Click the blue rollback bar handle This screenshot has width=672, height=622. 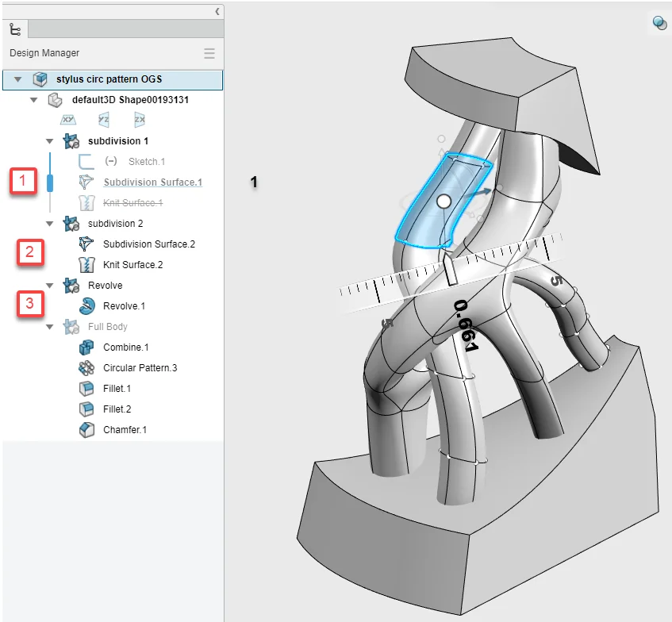(x=50, y=182)
